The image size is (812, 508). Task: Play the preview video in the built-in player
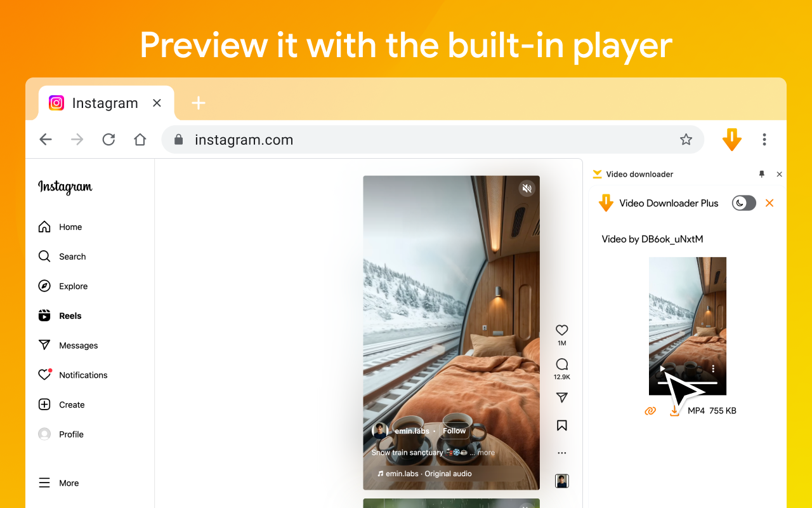click(662, 368)
